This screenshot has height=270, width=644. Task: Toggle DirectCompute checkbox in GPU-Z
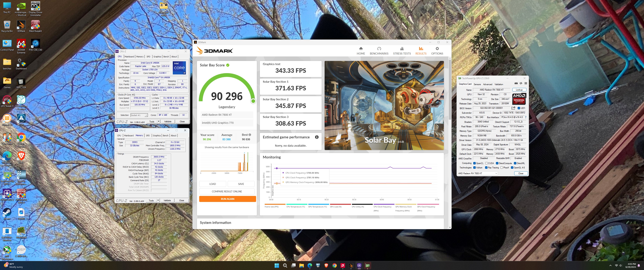[x=497, y=163]
